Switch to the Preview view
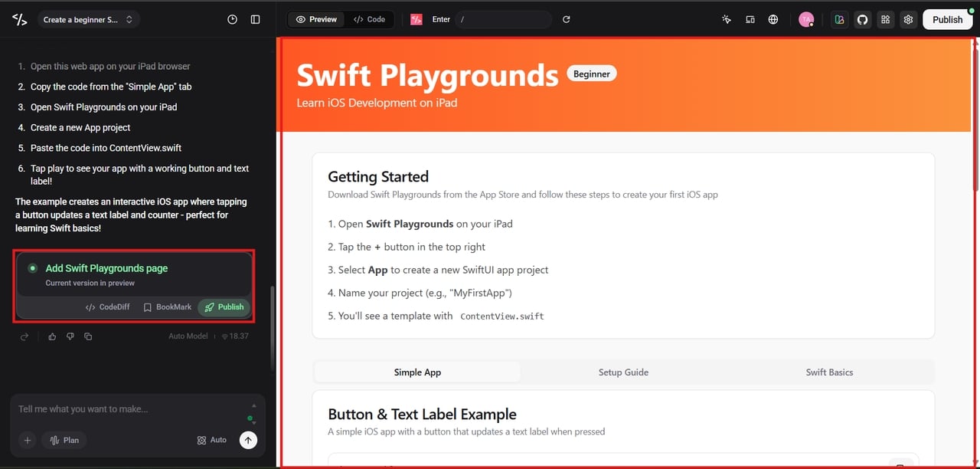This screenshot has height=469, width=980. point(317,19)
